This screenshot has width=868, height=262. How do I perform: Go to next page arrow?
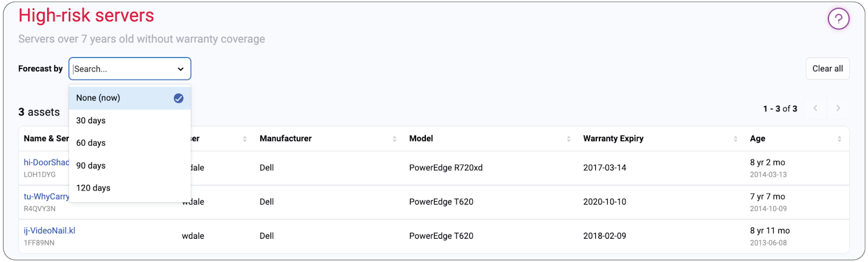[838, 108]
